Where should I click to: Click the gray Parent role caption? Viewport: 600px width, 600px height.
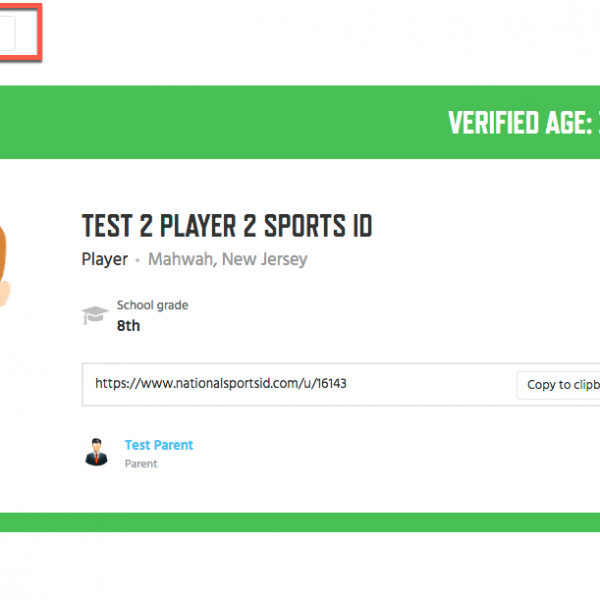tap(141, 464)
